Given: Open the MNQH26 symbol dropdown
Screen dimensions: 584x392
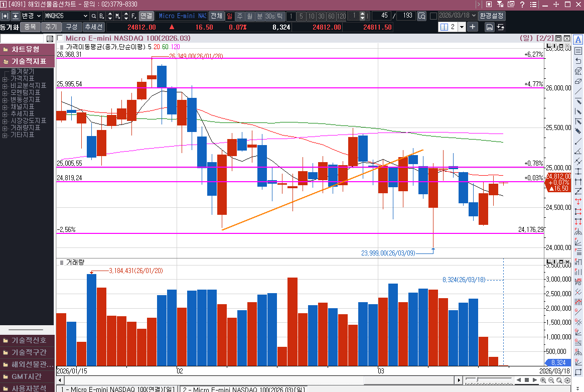Looking at the screenshot, I should 84,16.
